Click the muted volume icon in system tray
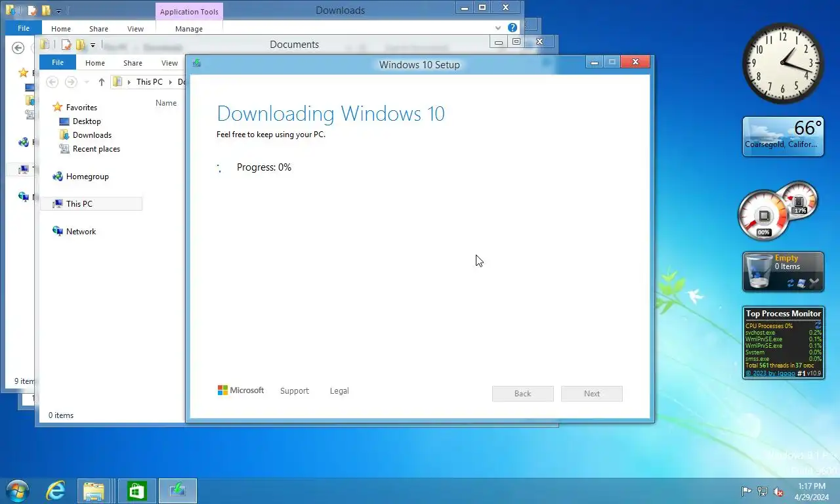The width and height of the screenshot is (840, 504). [778, 491]
